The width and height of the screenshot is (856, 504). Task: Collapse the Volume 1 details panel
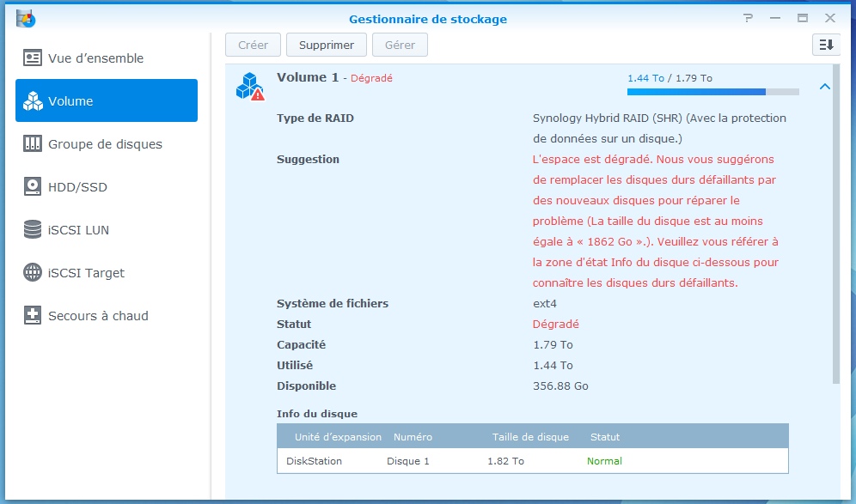click(x=825, y=87)
